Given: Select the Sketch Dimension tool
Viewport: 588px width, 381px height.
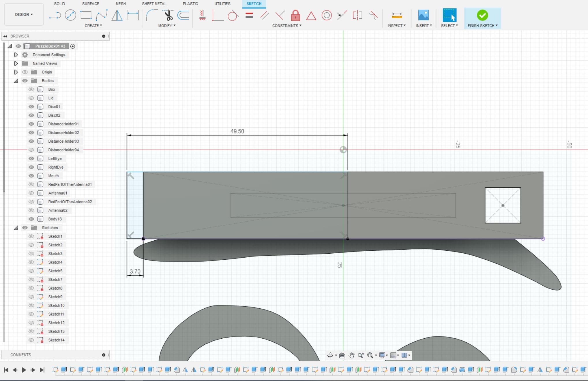Looking at the screenshot, I should pyautogui.click(x=133, y=15).
